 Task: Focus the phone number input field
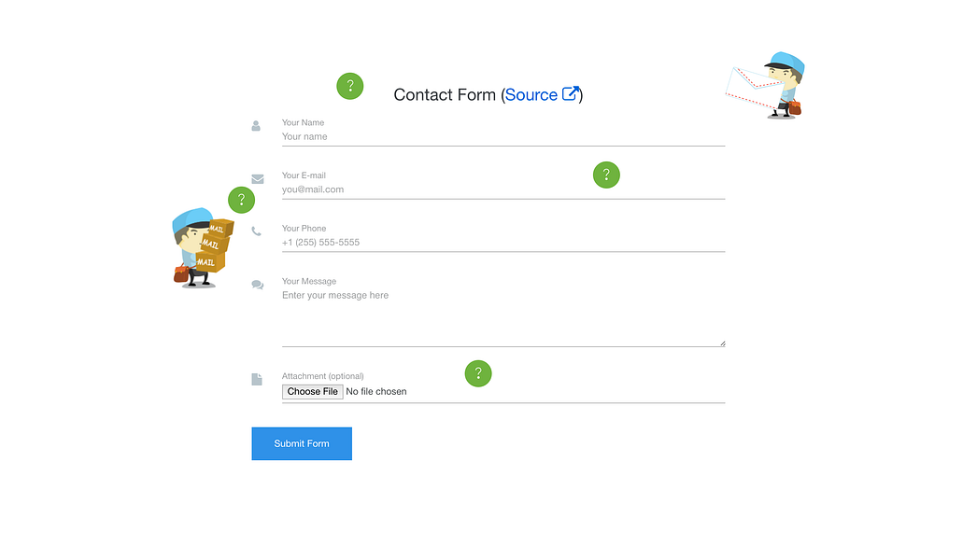[503, 243]
